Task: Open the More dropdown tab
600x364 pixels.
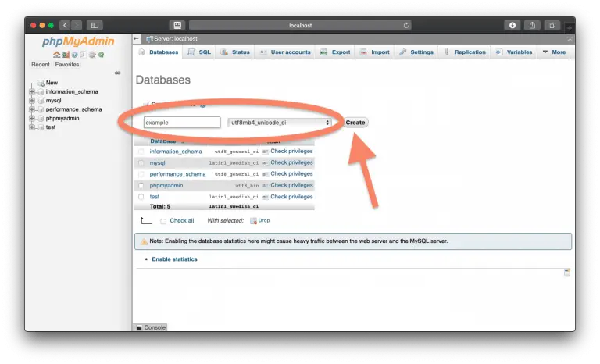Action: point(554,52)
